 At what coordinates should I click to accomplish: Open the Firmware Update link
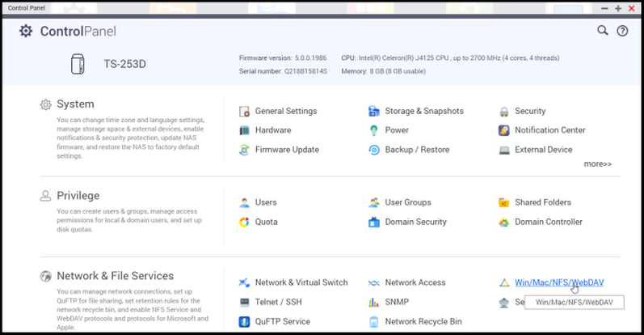pyautogui.click(x=287, y=150)
